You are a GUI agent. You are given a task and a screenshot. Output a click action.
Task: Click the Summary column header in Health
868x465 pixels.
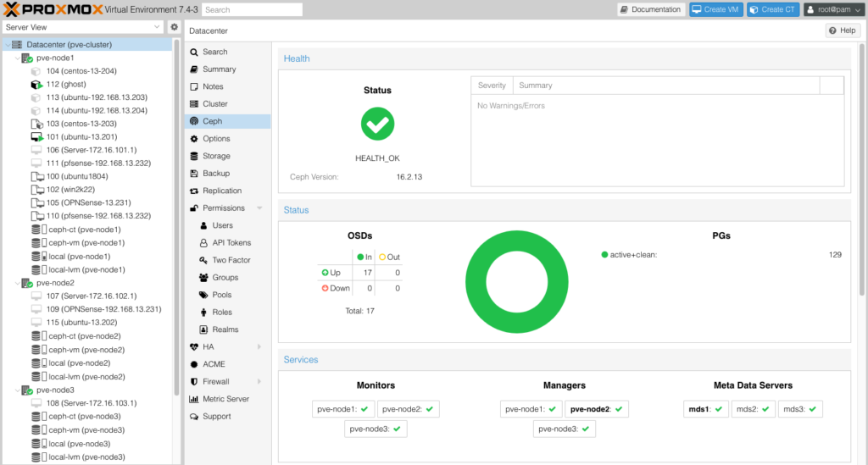click(666, 86)
